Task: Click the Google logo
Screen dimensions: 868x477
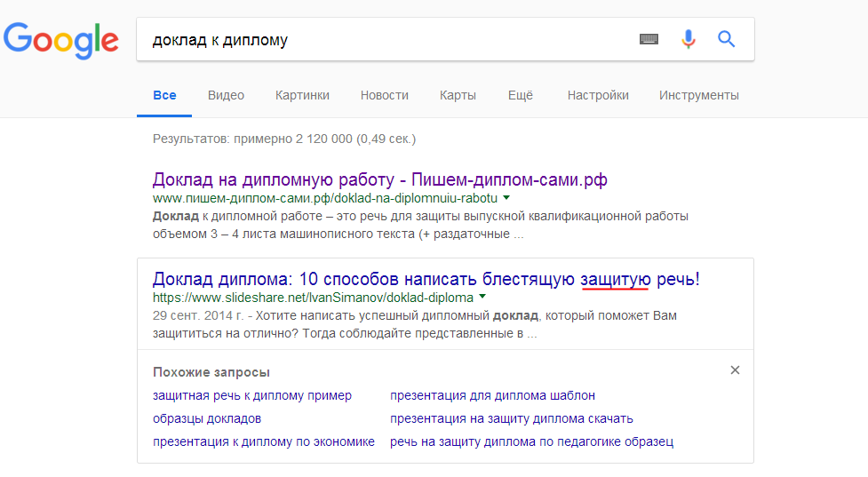Action: point(60,40)
